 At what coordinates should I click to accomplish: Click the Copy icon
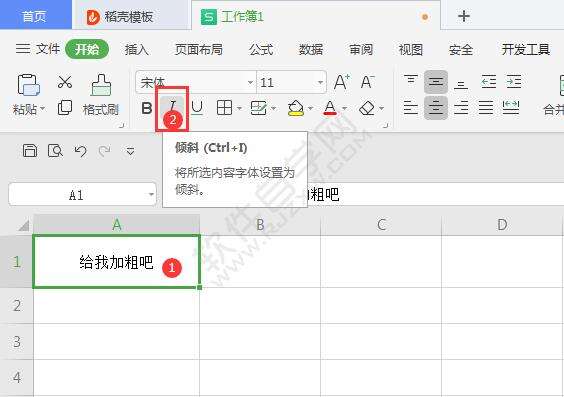point(65,108)
